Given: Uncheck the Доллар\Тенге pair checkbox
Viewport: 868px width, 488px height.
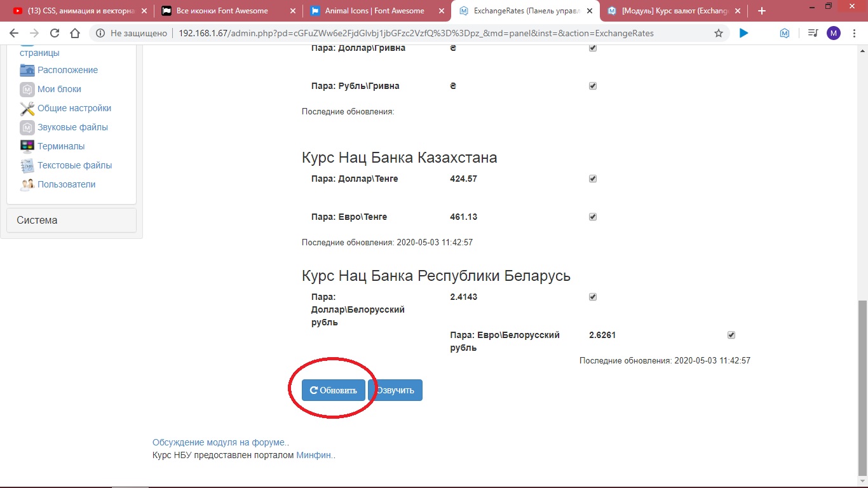Looking at the screenshot, I should click(593, 179).
